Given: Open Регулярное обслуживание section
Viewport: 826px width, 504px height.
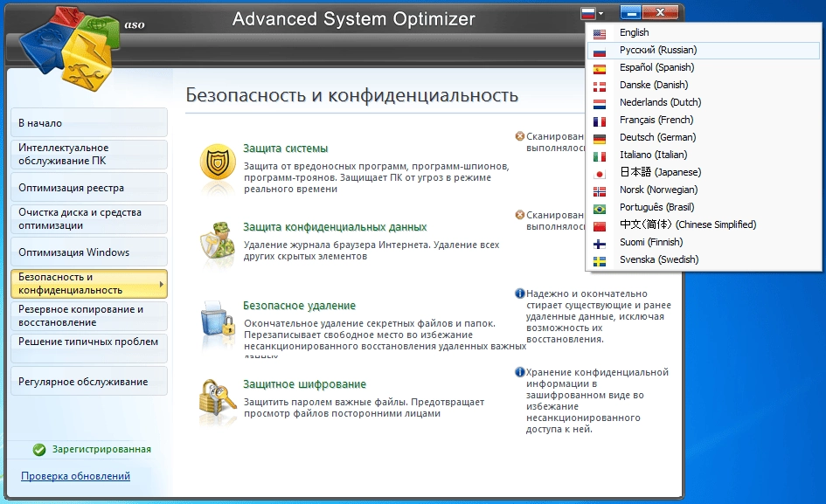Looking at the screenshot, I should [x=89, y=381].
